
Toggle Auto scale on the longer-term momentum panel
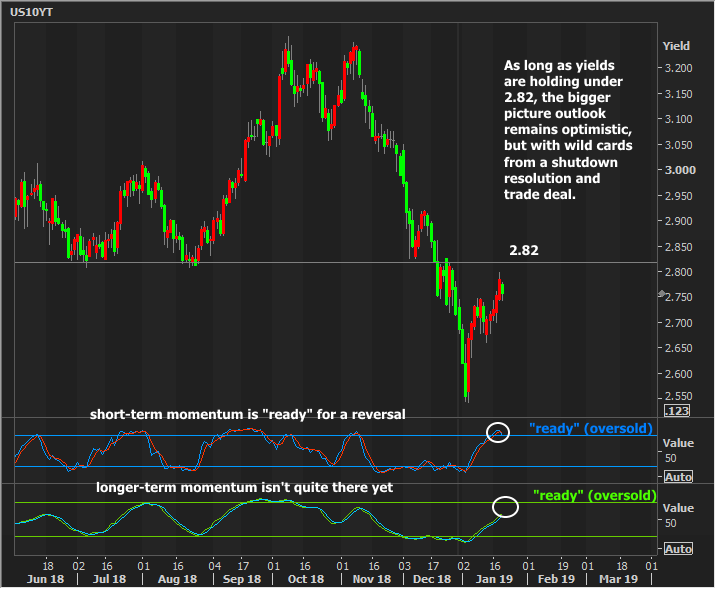[x=678, y=549]
